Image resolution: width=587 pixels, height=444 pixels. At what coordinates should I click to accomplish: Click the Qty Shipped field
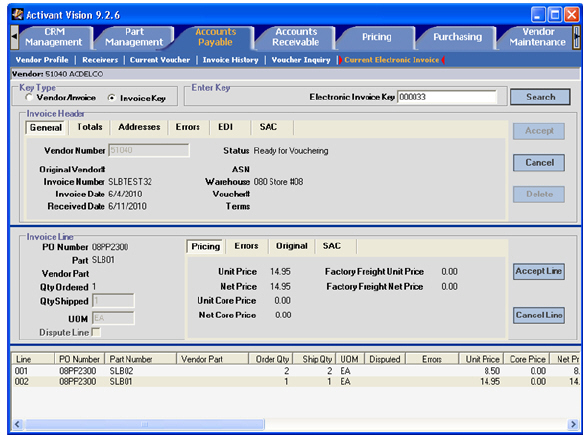[113, 301]
